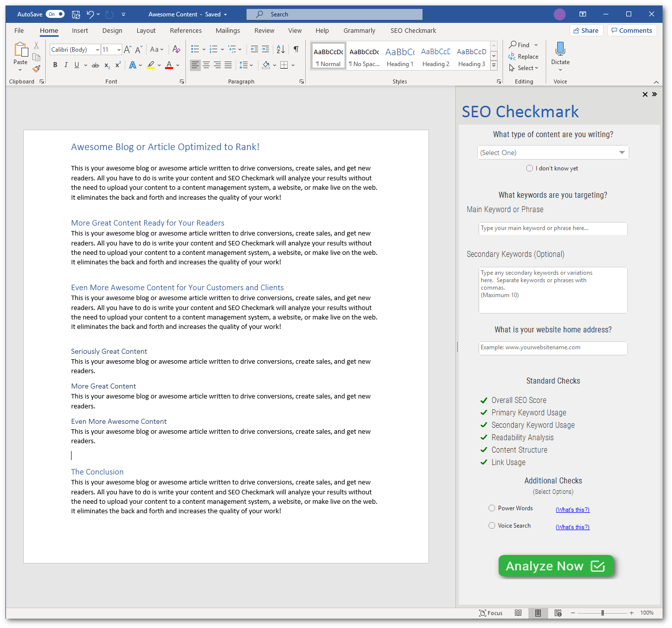Align text right
The height and width of the screenshot is (628, 672).
tap(217, 65)
